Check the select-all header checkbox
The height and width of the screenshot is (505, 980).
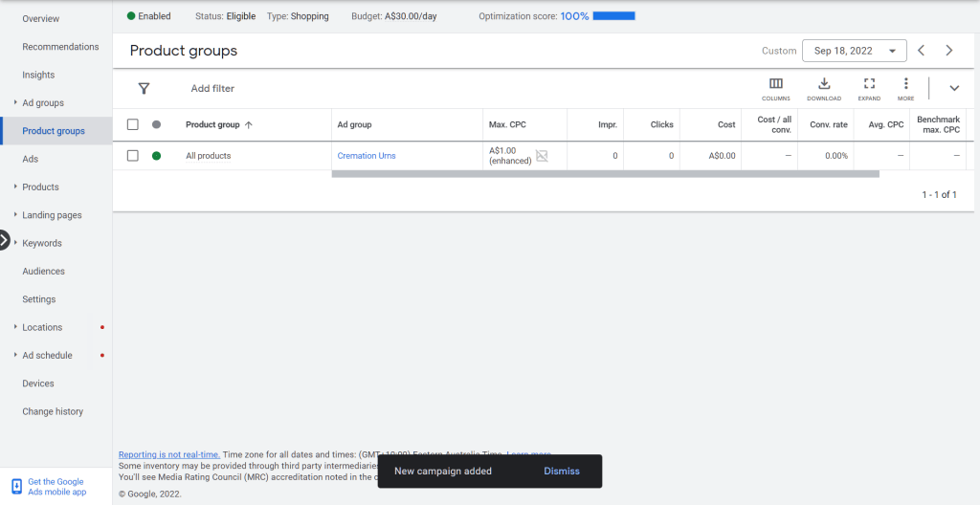point(133,124)
